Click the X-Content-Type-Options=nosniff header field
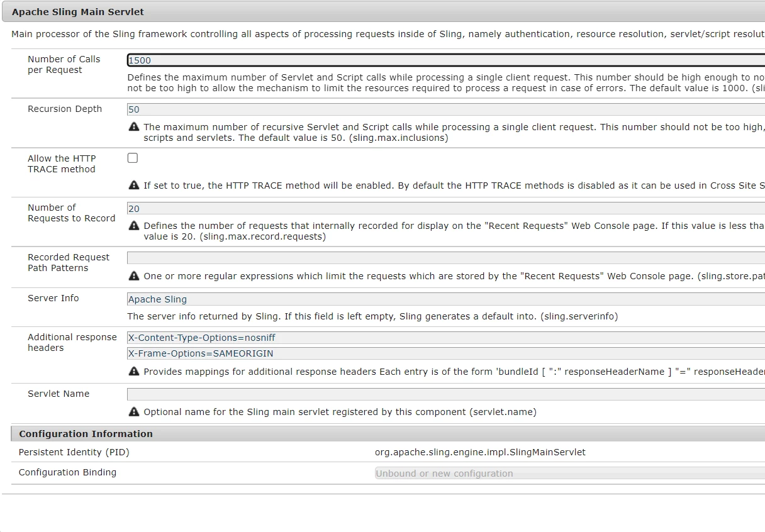Viewport: 765px width, 532px height. [x=446, y=338]
